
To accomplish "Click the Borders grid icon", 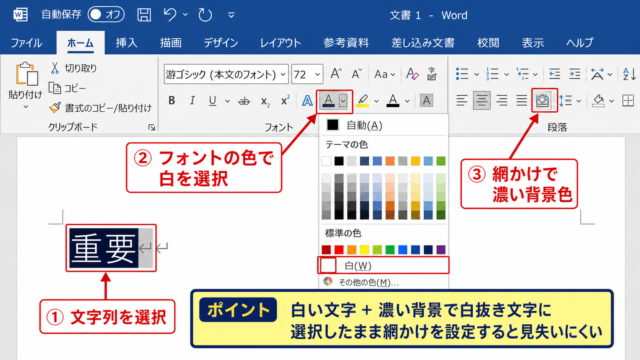I will pyautogui.click(x=628, y=100).
